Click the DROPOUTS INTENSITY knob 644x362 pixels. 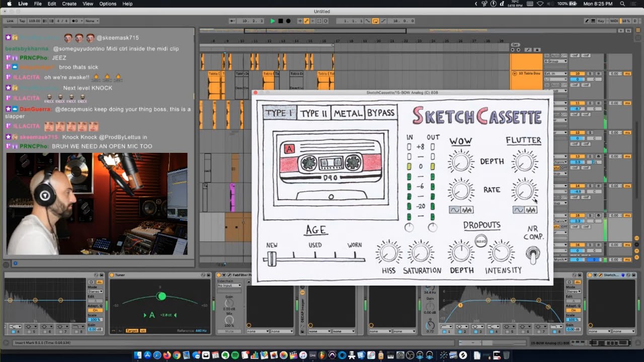click(x=501, y=253)
